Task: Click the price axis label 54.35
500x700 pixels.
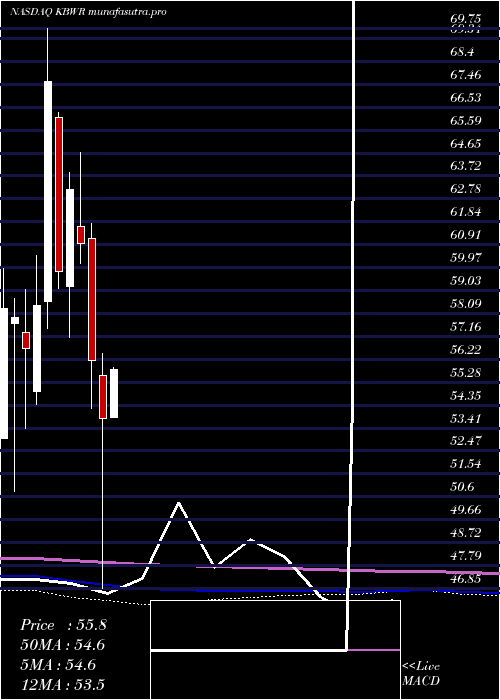Action: (466, 396)
